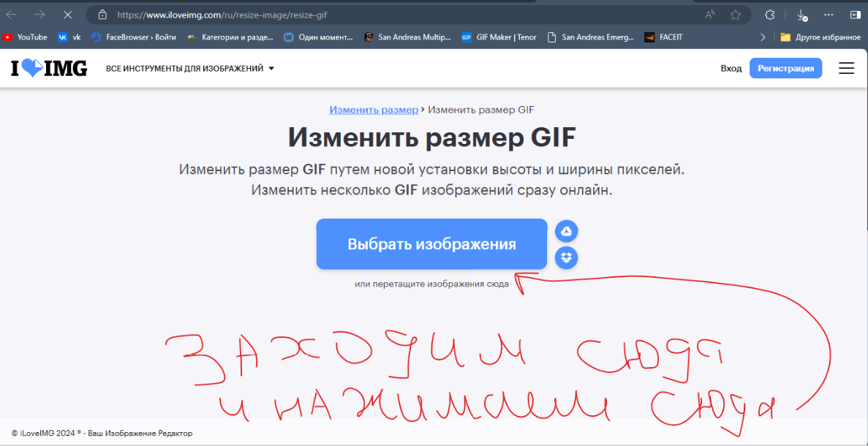The height and width of the screenshot is (446, 868).
Task: Open the hamburger menu
Action: [846, 68]
